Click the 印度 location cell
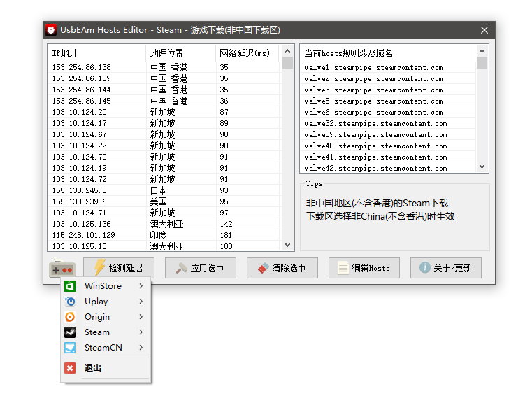 tap(158, 235)
